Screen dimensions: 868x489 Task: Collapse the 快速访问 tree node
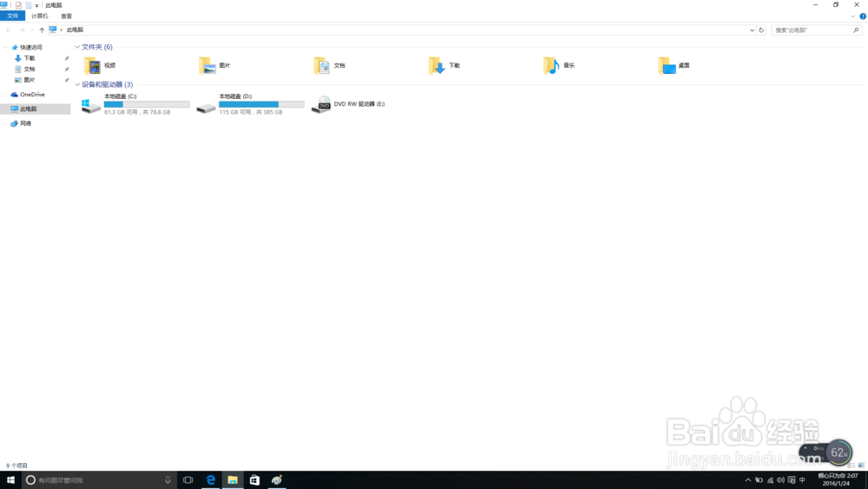[5, 48]
